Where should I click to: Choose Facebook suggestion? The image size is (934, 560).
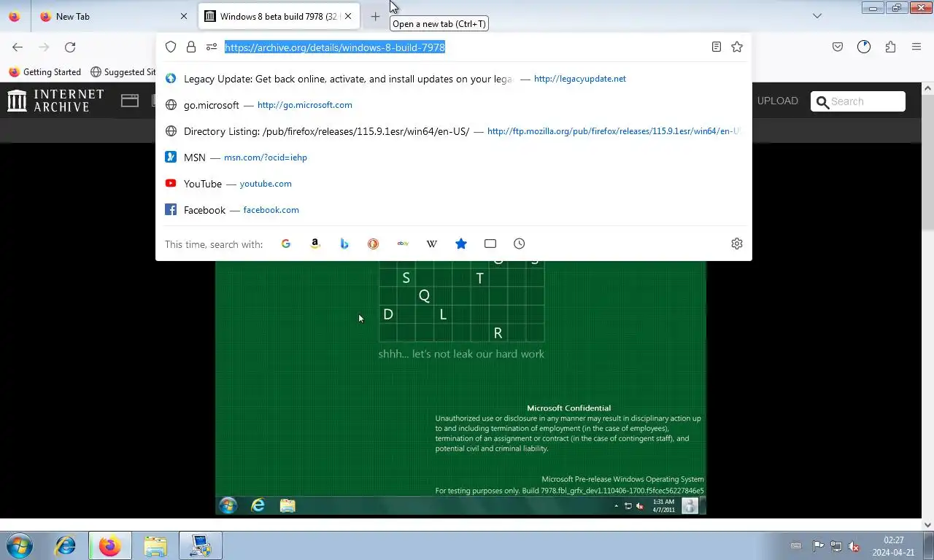[454, 210]
